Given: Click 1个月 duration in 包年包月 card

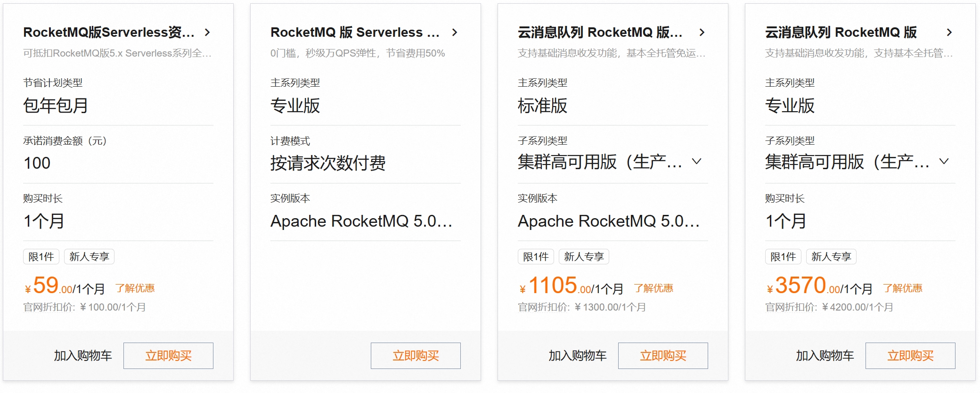Looking at the screenshot, I should tap(44, 221).
